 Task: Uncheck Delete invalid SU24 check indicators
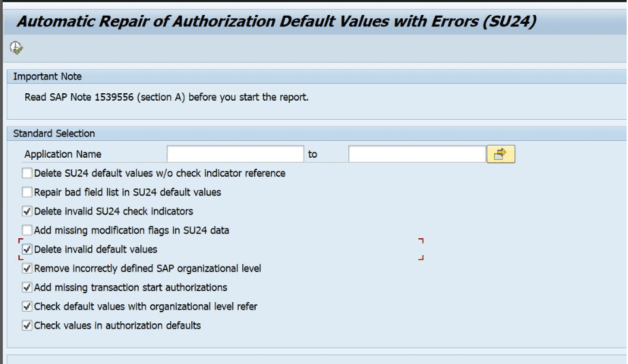27,212
